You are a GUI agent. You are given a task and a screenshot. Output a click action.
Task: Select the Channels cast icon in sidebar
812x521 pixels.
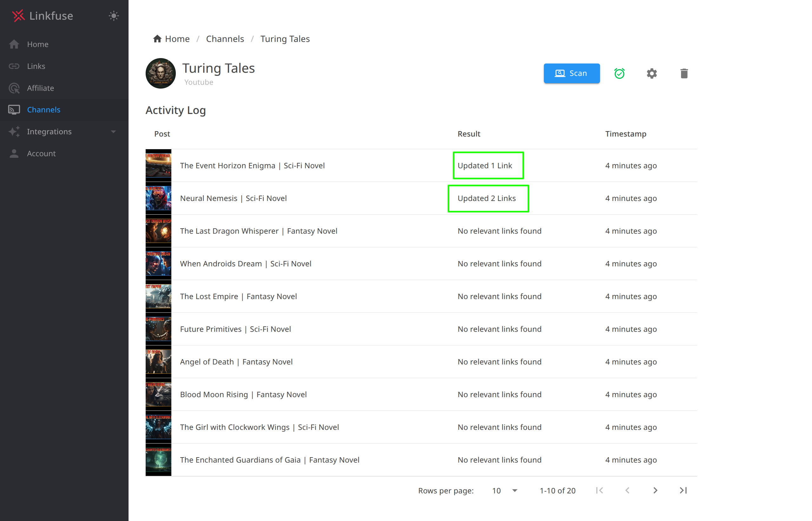point(14,109)
